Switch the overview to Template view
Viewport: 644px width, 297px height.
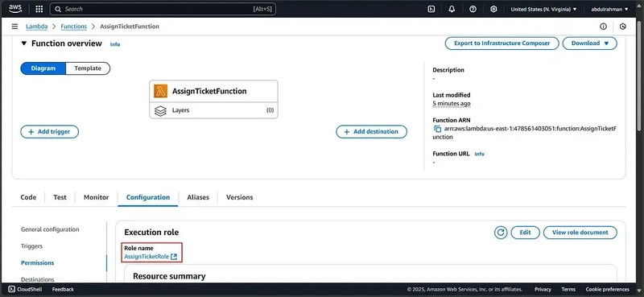click(x=88, y=68)
